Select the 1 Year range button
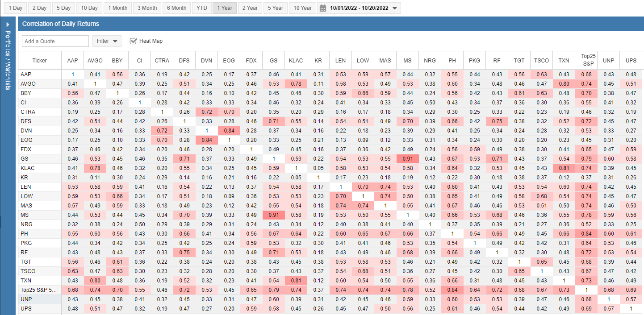644x315 pixels. click(x=225, y=8)
